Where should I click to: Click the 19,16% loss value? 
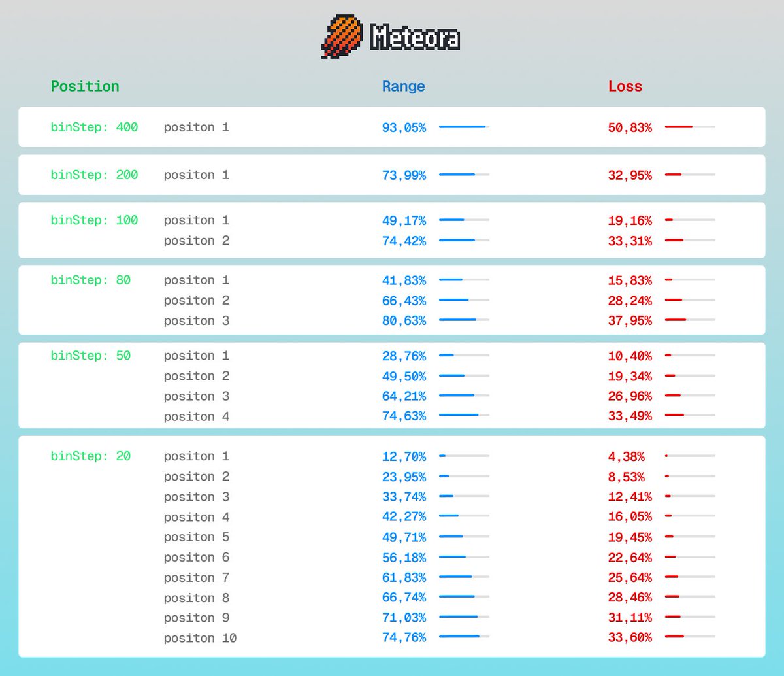click(x=630, y=221)
